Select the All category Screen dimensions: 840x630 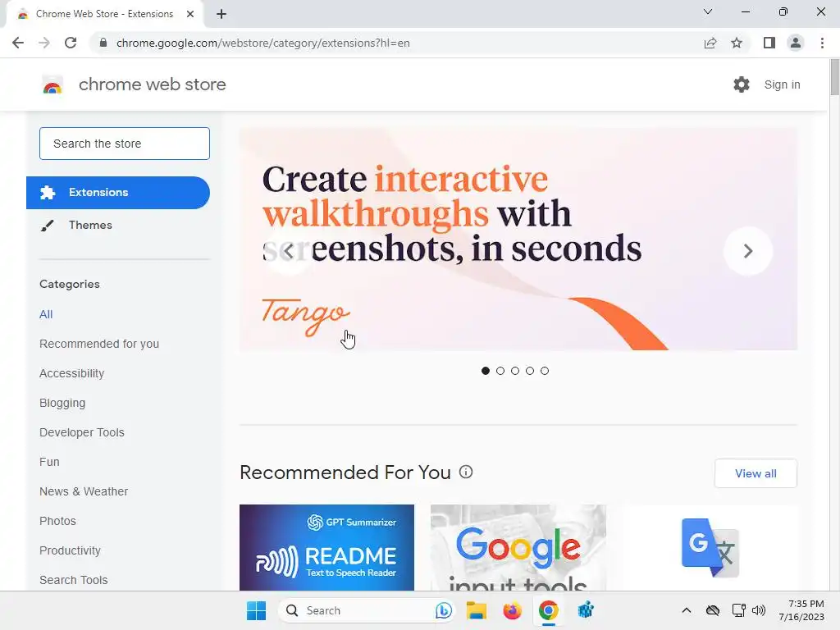pos(46,314)
